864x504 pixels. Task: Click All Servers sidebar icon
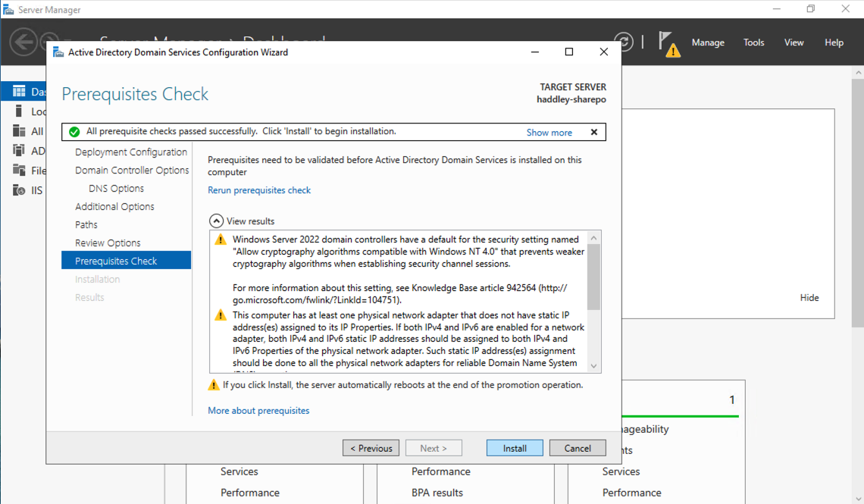pyautogui.click(x=19, y=130)
